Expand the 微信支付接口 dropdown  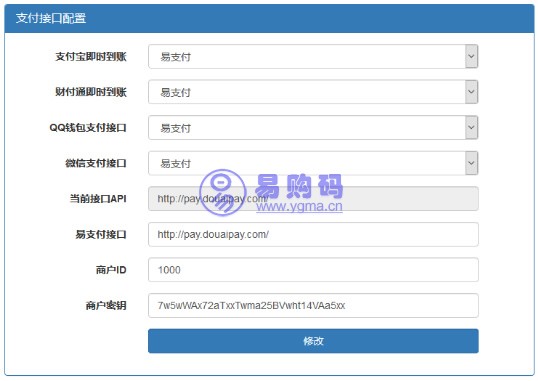tap(313, 163)
